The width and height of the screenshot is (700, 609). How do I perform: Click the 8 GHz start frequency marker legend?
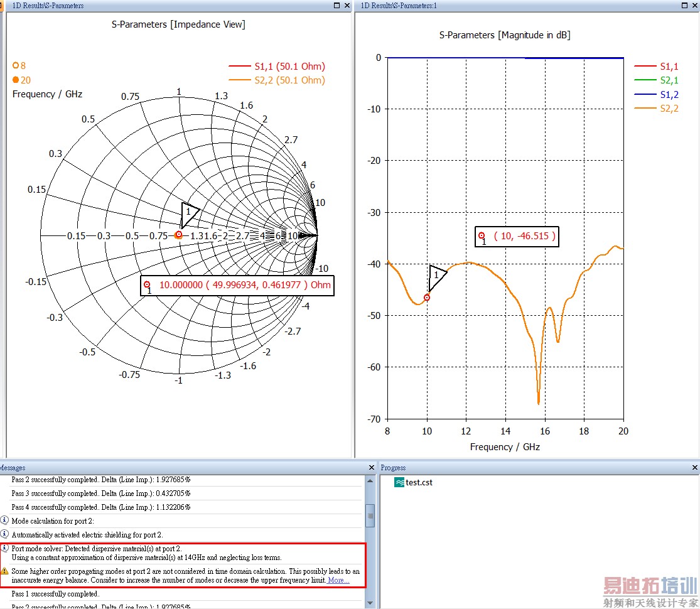tap(19, 66)
